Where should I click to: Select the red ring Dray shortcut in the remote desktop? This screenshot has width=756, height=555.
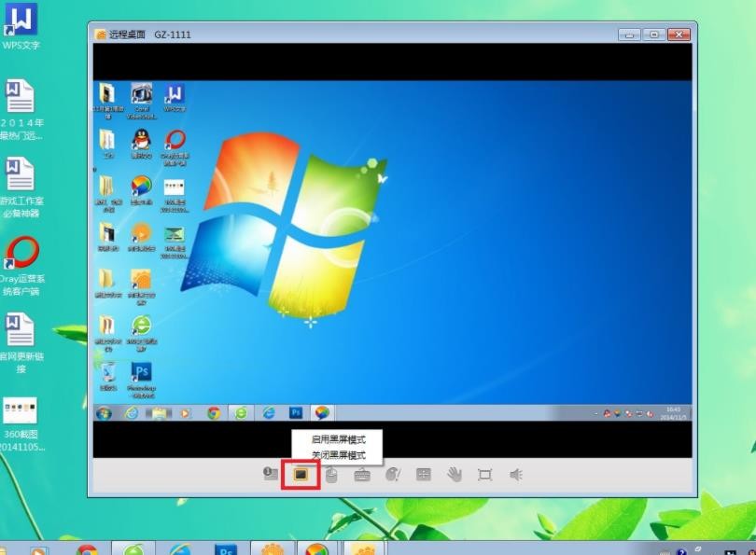coord(175,147)
